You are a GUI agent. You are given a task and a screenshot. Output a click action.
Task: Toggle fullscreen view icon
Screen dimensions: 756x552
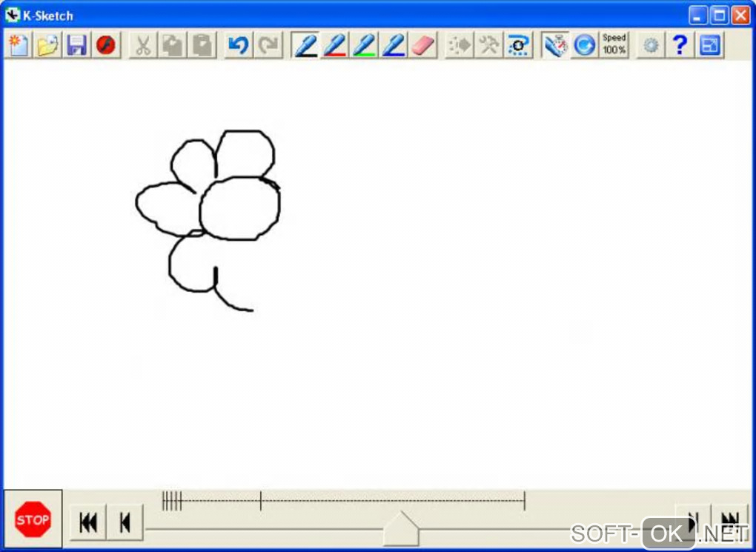point(709,46)
